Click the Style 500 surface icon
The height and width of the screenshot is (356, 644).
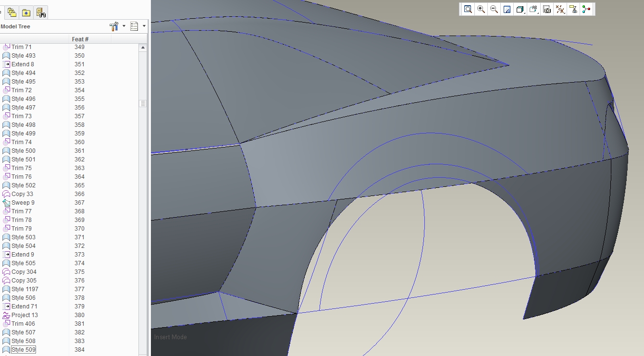[x=6, y=151]
